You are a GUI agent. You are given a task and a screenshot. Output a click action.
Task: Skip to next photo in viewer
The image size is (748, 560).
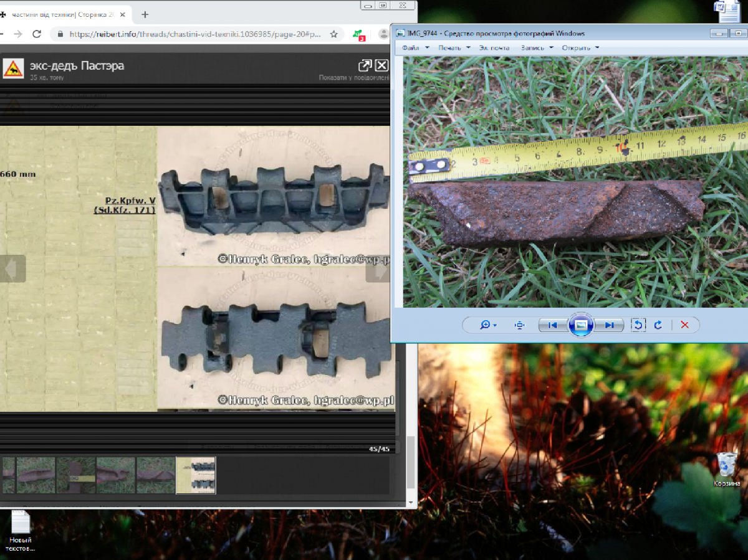610,325
